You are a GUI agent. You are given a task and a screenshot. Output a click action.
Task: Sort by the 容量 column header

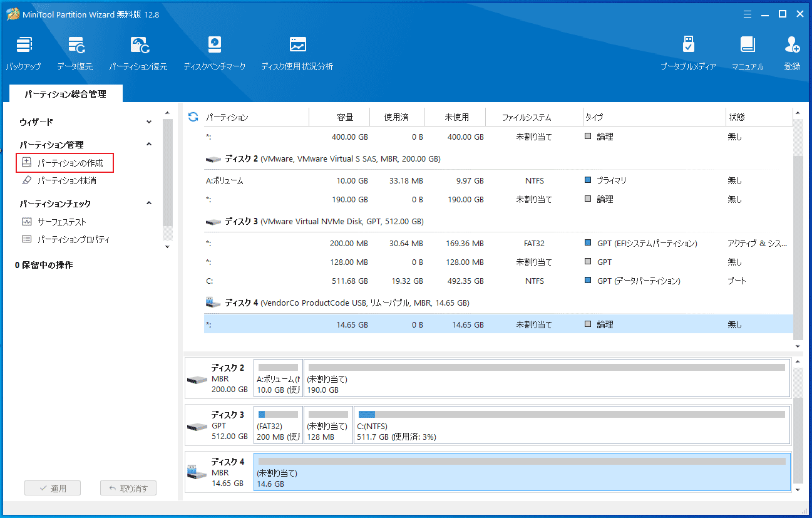pyautogui.click(x=344, y=117)
